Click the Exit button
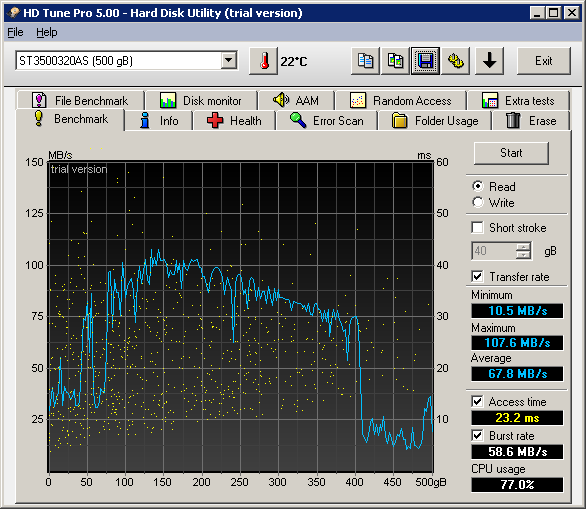This screenshot has width=586, height=509. (543, 61)
